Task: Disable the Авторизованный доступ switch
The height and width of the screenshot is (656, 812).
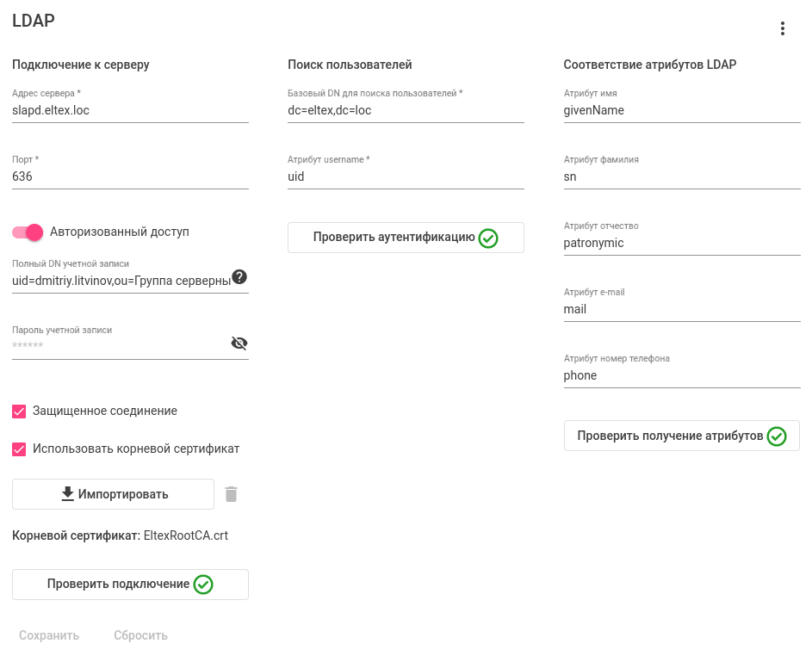Action: (28, 232)
